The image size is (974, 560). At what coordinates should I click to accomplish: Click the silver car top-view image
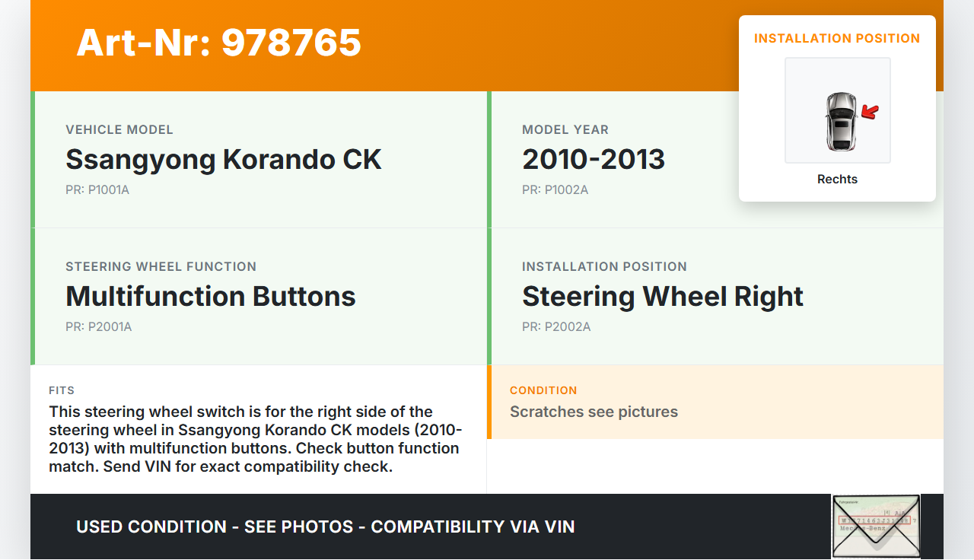tap(840, 121)
